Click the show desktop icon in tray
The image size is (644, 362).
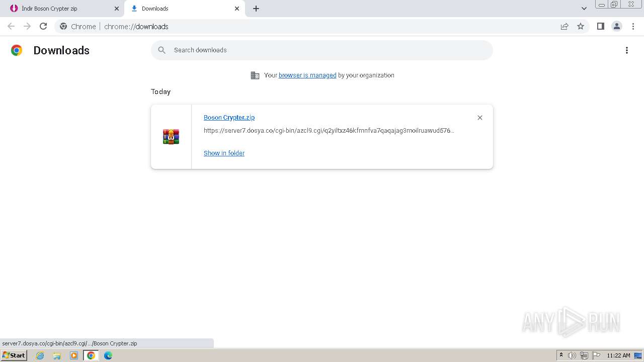pos(638,355)
